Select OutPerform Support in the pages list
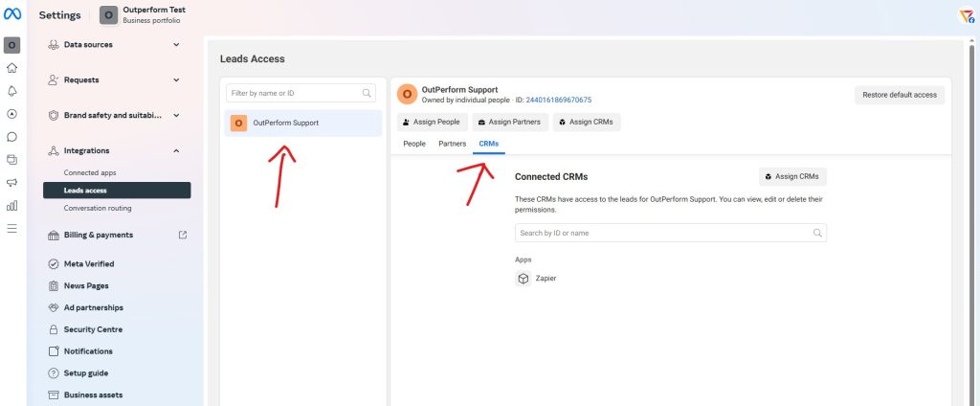The width and height of the screenshot is (980, 406). click(x=302, y=123)
